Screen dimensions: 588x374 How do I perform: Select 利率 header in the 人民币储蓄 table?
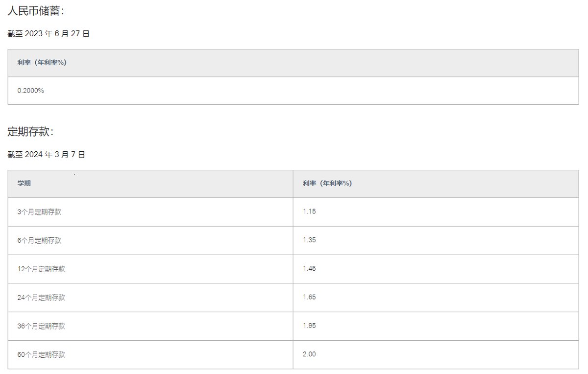pyautogui.click(x=42, y=63)
